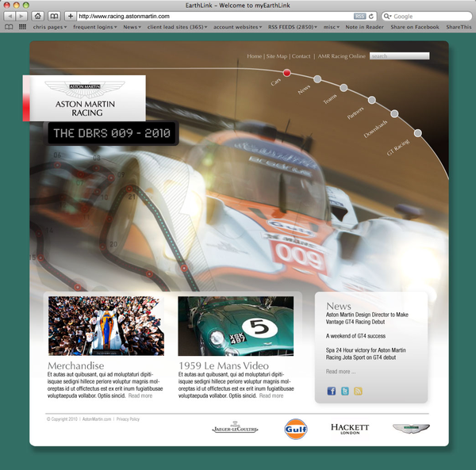
Task: Click the Gulf sponsor logo
Action: coord(296,429)
